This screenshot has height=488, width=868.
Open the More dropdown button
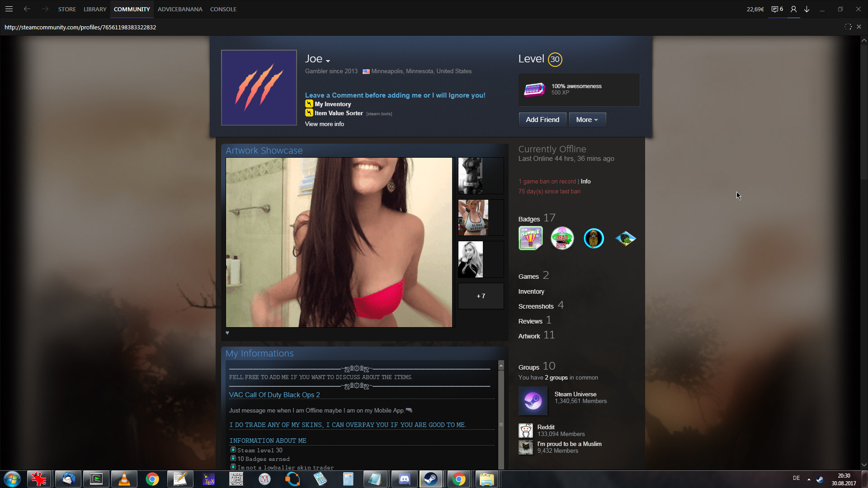(587, 120)
